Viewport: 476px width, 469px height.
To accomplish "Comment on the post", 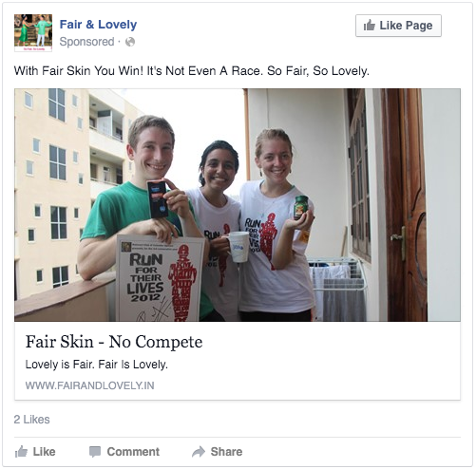I will [124, 452].
